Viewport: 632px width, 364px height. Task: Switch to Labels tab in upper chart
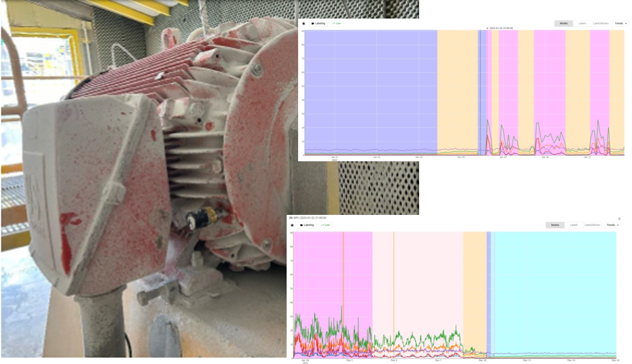point(582,23)
